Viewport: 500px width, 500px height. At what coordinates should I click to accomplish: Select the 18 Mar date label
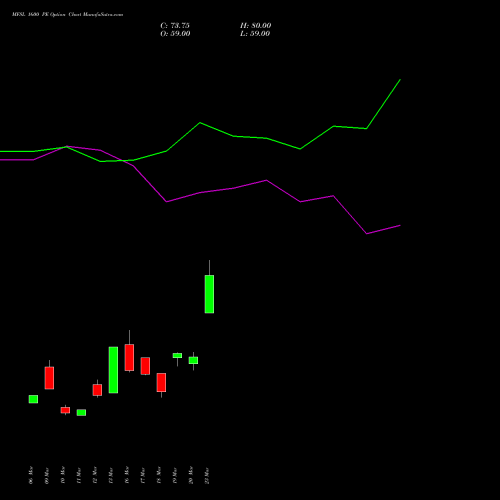[159, 475]
